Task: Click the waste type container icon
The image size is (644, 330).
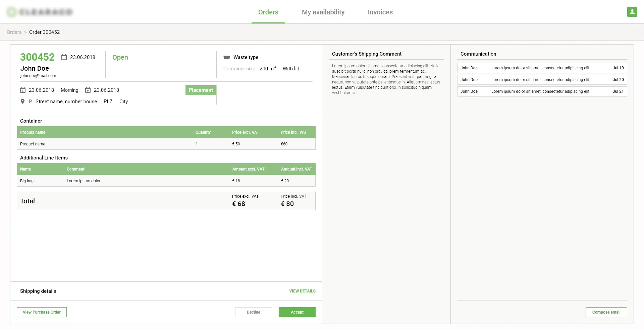Action: pos(227,57)
